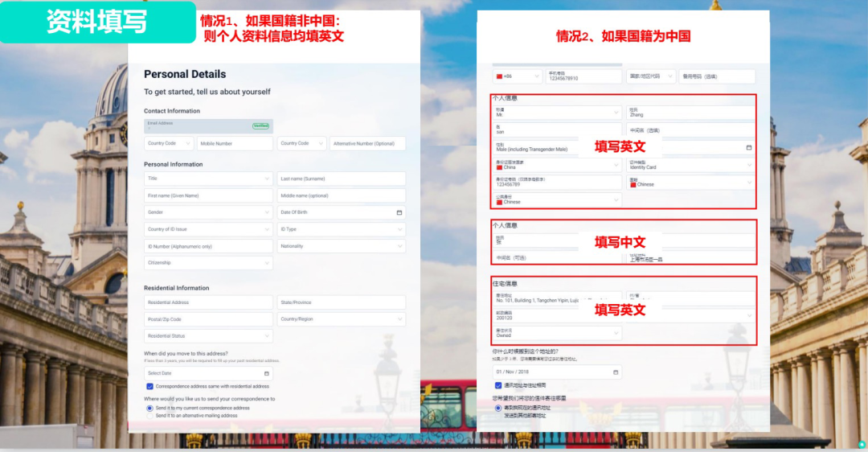Expand the Identity Card type dropdown
Screen dimensions: 868x452
[690, 165]
